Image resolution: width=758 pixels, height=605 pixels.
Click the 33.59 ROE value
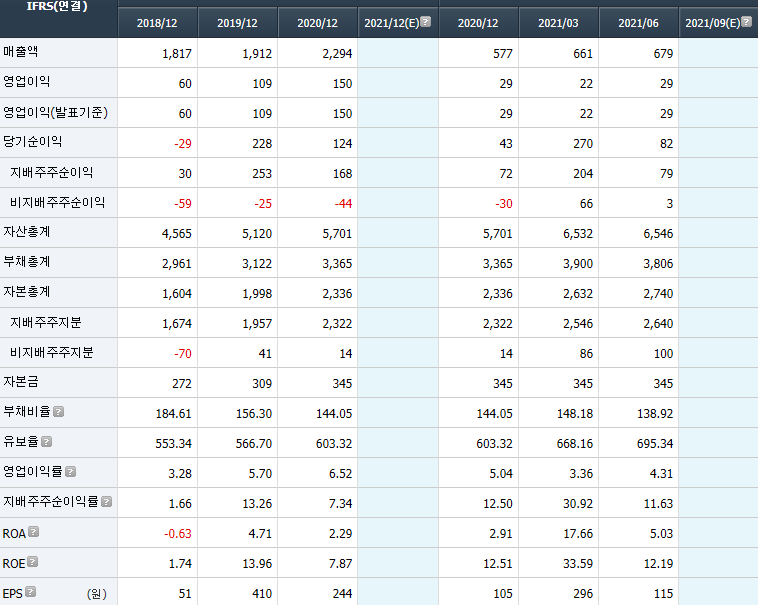578,563
